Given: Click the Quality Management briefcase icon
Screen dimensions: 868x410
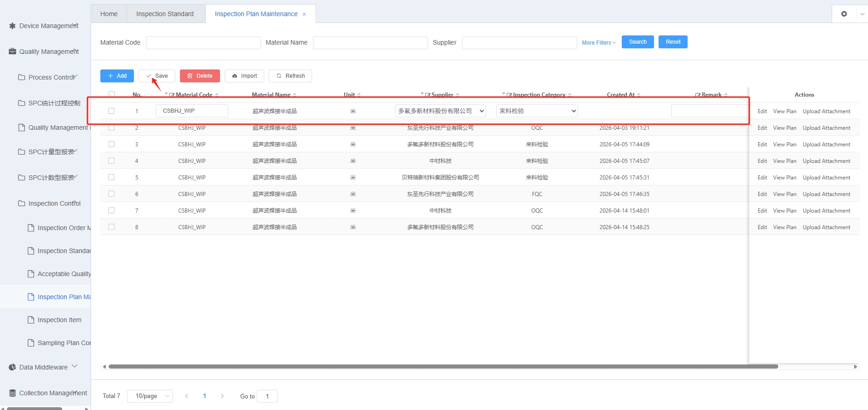Looking at the screenshot, I should [x=12, y=52].
